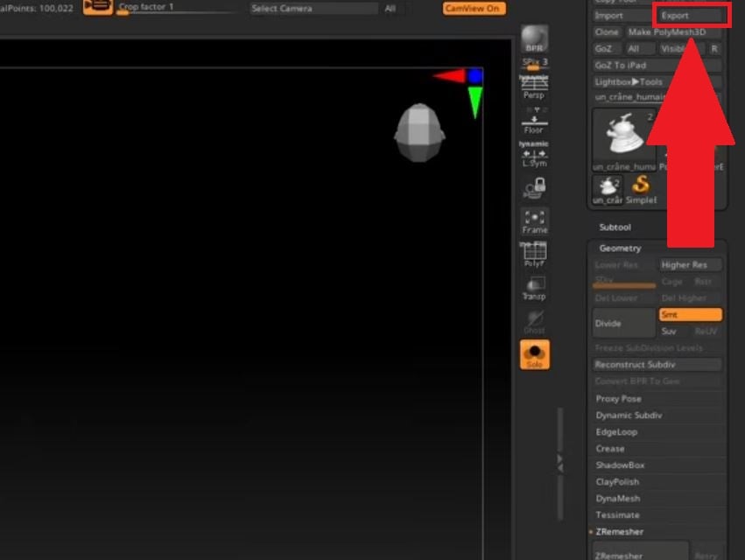Adjust the SPix 3 slider
The height and width of the screenshot is (560, 745).
point(535,64)
